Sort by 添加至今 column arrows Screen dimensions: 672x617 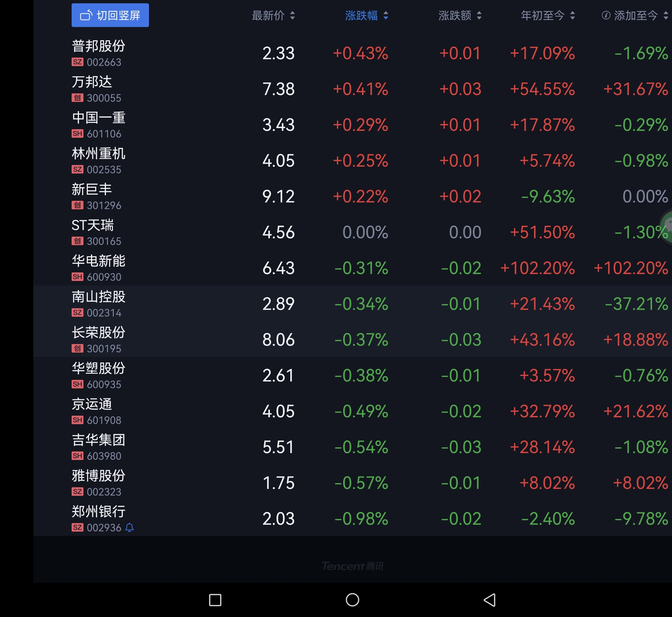tap(665, 15)
